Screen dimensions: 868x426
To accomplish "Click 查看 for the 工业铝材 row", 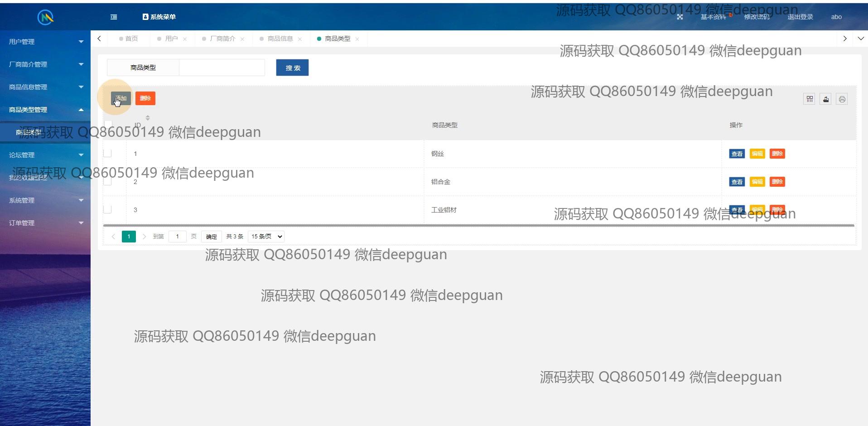I will click(737, 210).
